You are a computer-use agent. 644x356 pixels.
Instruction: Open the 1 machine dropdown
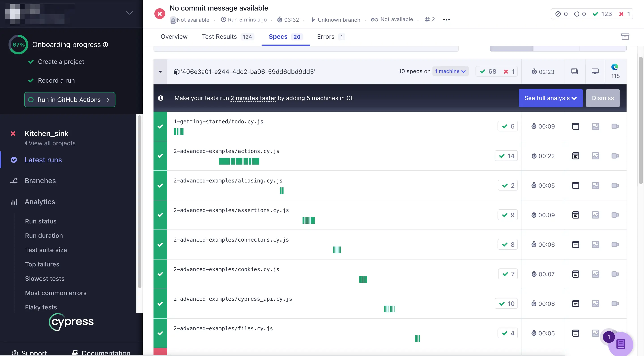[x=450, y=71]
